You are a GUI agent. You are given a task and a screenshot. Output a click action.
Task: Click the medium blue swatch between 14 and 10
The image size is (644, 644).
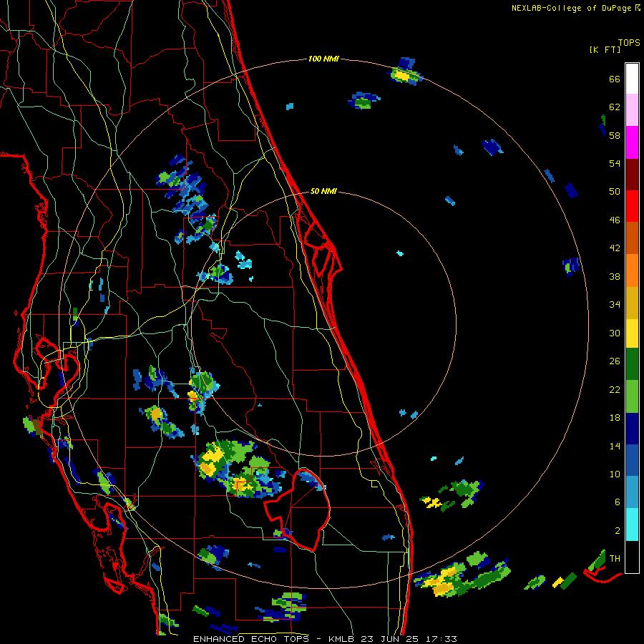point(632,460)
